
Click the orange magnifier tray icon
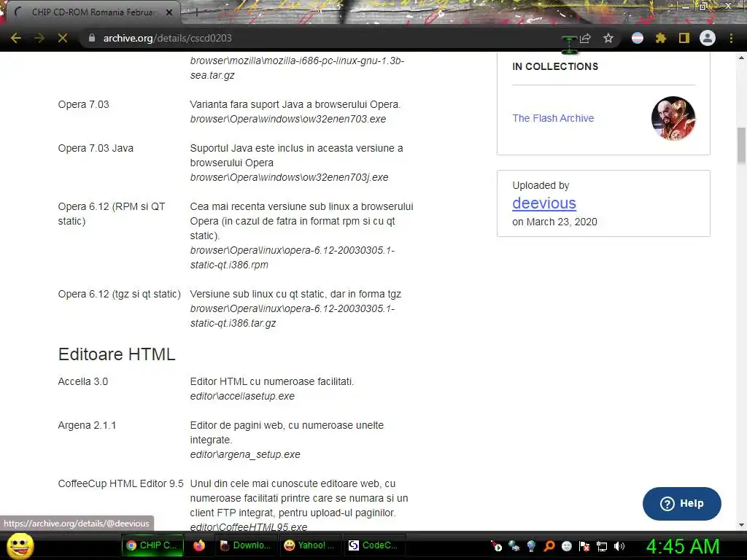(549, 546)
